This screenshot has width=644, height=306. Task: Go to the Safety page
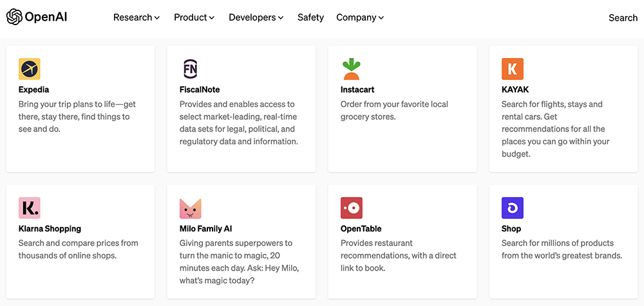pyautogui.click(x=310, y=17)
